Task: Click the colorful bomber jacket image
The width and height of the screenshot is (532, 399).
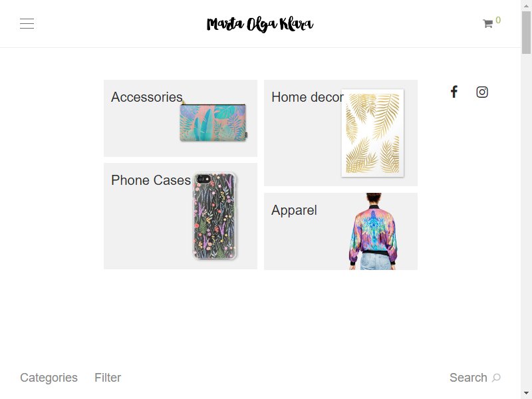Action: pyautogui.click(x=373, y=231)
